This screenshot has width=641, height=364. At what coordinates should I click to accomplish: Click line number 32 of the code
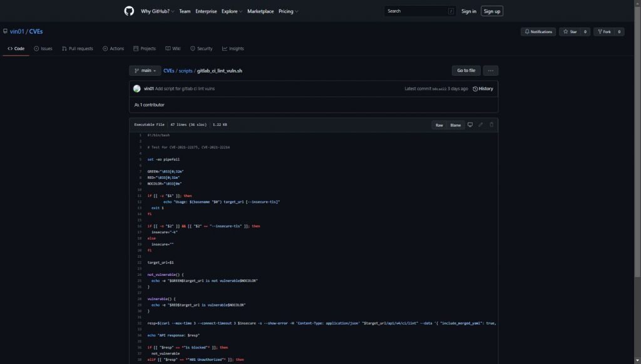(140, 323)
